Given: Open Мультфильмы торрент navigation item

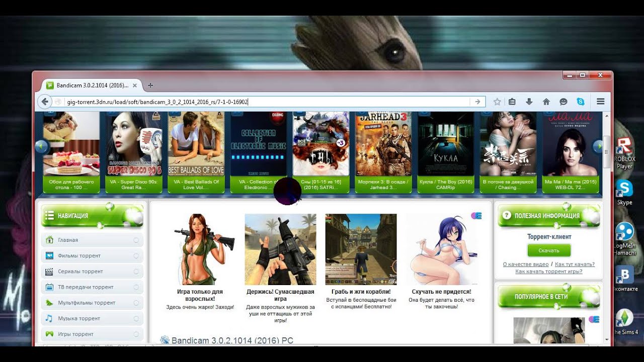Looking at the screenshot, I should pyautogui.click(x=92, y=303).
